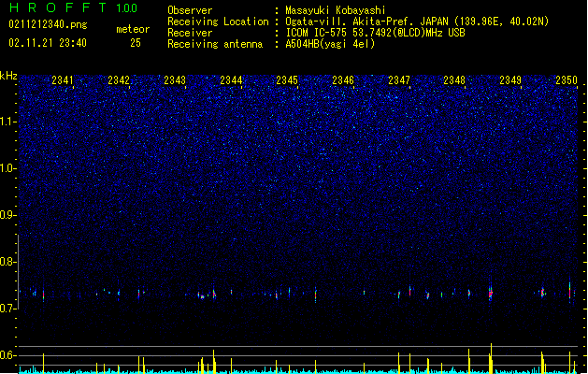Click the 0.9 frequency axis label

click(x=8, y=215)
